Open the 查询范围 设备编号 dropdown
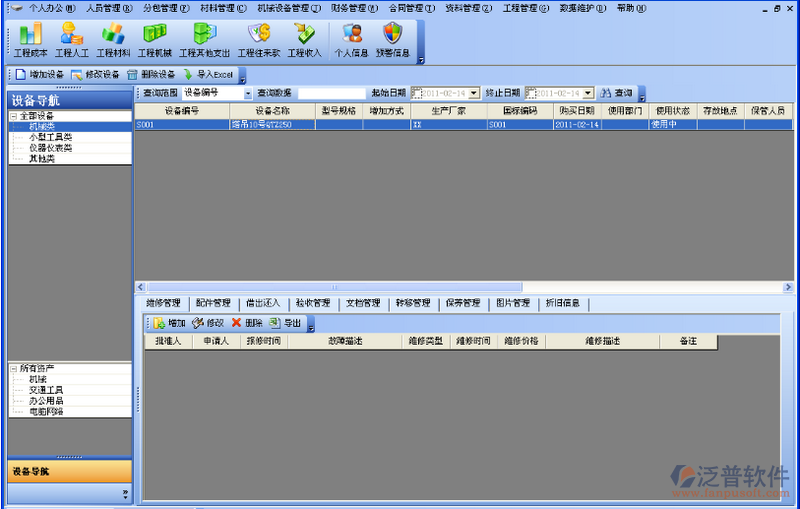The height and width of the screenshot is (509, 800). (247, 93)
